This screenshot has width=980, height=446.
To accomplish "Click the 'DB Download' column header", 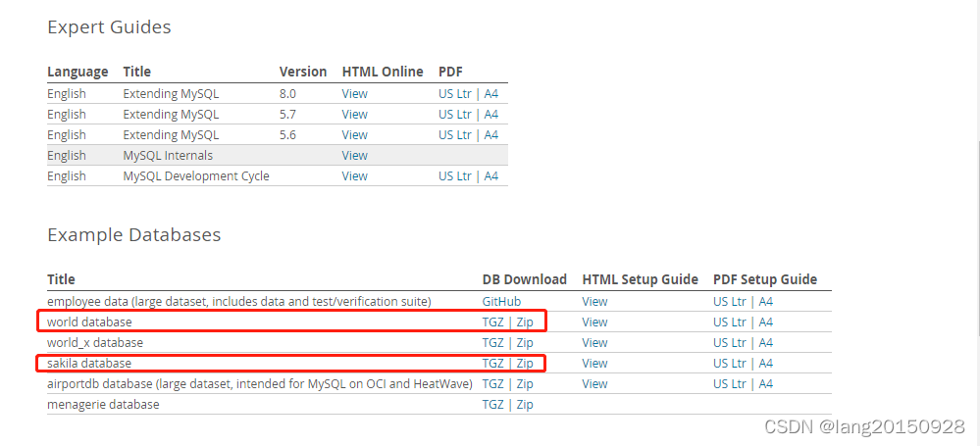I will click(x=525, y=279).
